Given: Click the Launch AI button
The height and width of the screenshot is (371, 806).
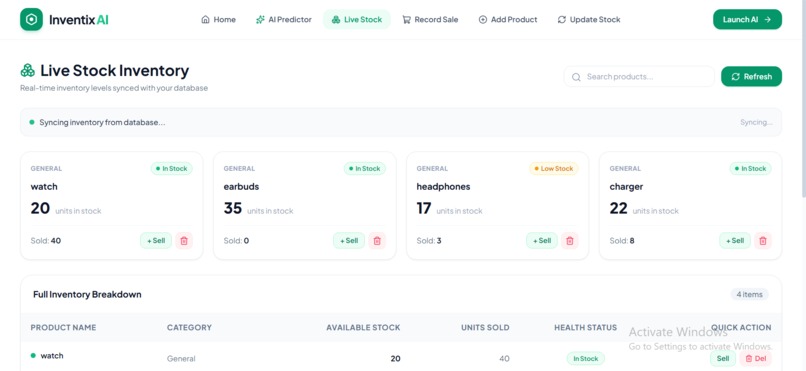Looking at the screenshot, I should [x=747, y=20].
